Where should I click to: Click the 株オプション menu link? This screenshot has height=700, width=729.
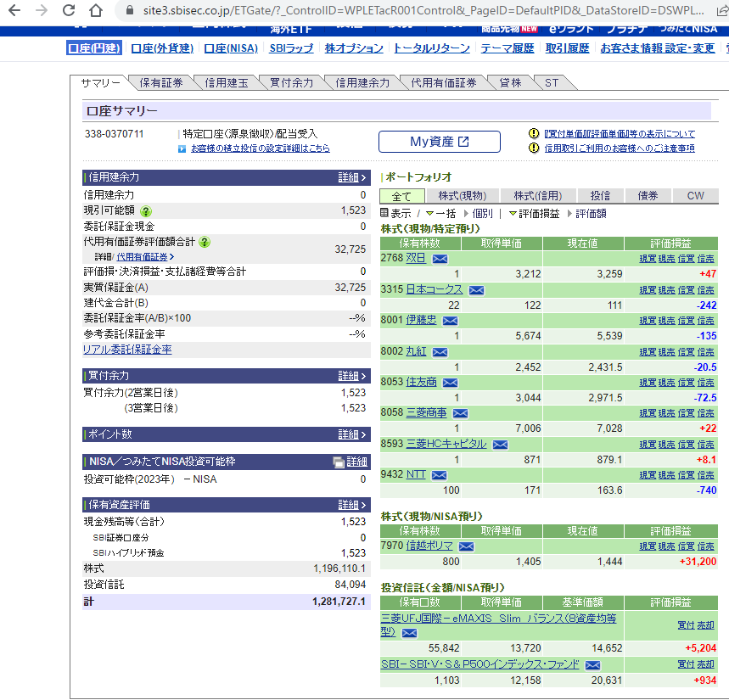click(354, 48)
